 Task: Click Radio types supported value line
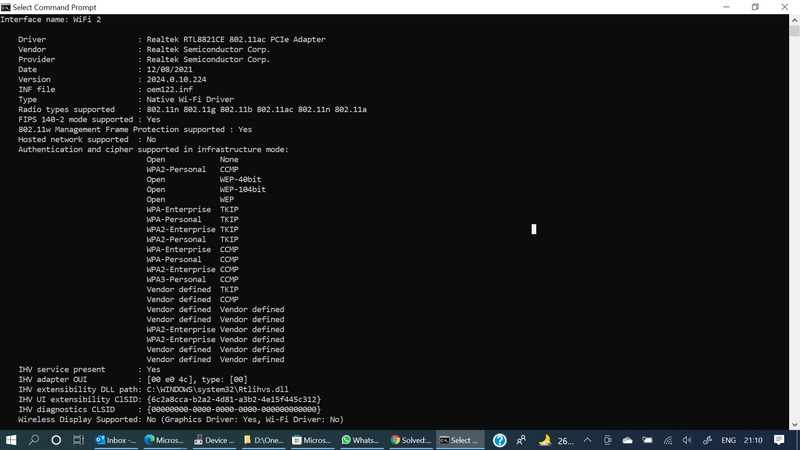click(257, 110)
